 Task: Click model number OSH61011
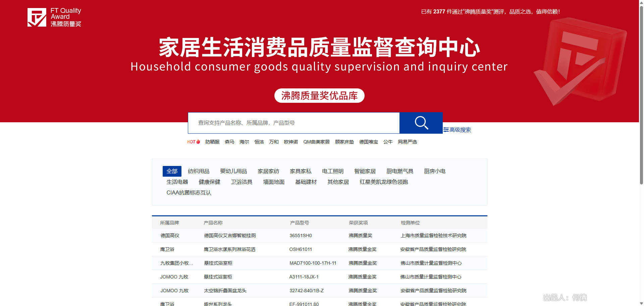301,249
